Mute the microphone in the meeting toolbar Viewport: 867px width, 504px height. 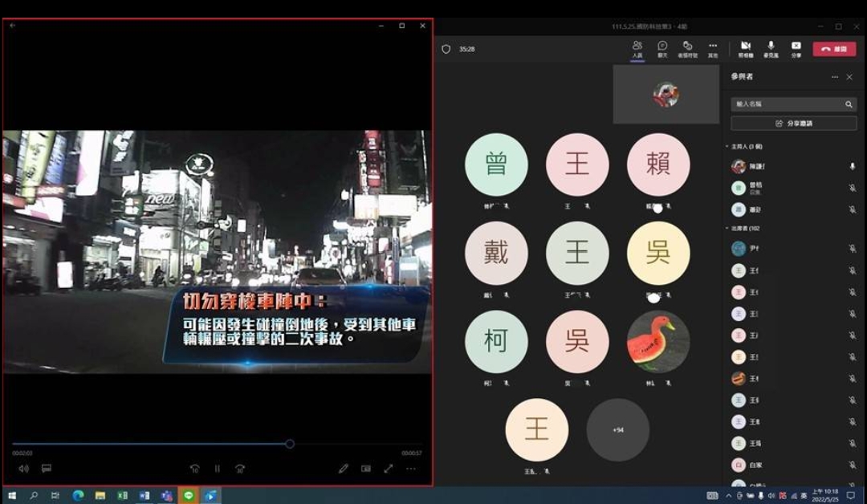point(771,48)
